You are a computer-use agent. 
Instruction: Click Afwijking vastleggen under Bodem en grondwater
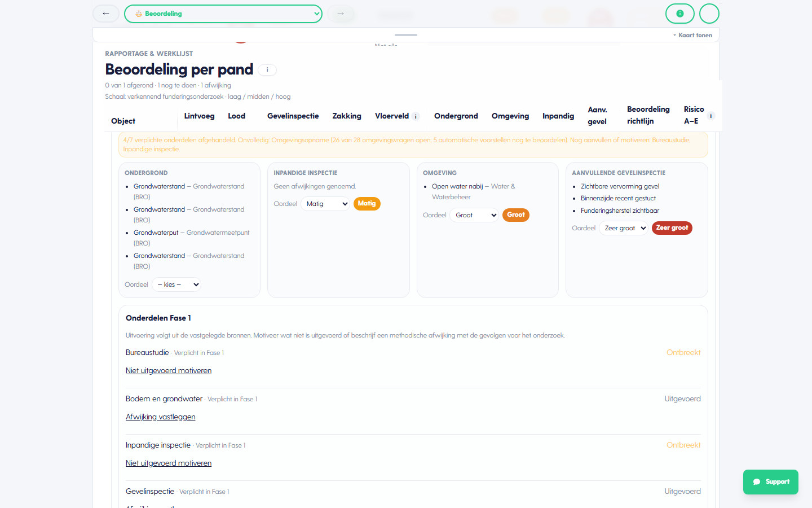pos(161,417)
